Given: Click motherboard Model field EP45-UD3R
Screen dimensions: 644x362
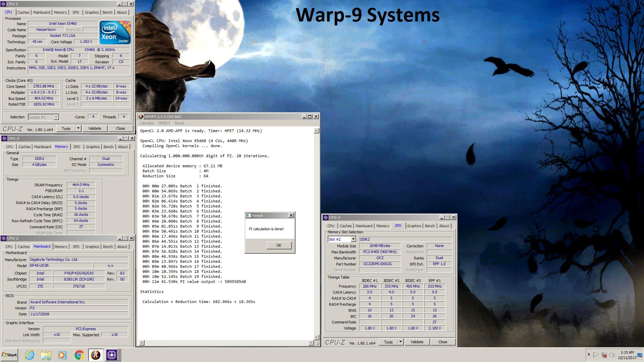Looking at the screenshot, I should tap(60, 265).
